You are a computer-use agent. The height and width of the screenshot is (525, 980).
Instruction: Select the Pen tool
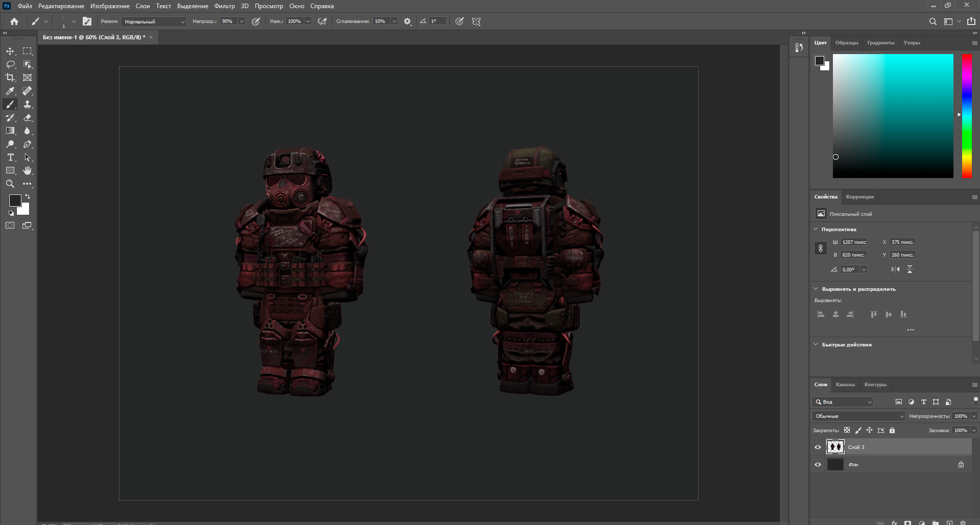click(x=28, y=144)
